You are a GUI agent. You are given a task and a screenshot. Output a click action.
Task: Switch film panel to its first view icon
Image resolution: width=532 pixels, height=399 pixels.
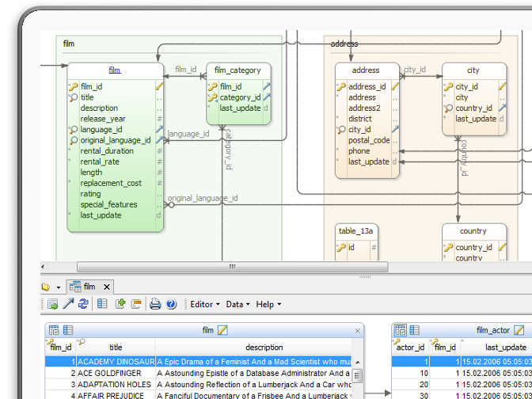coord(54,330)
